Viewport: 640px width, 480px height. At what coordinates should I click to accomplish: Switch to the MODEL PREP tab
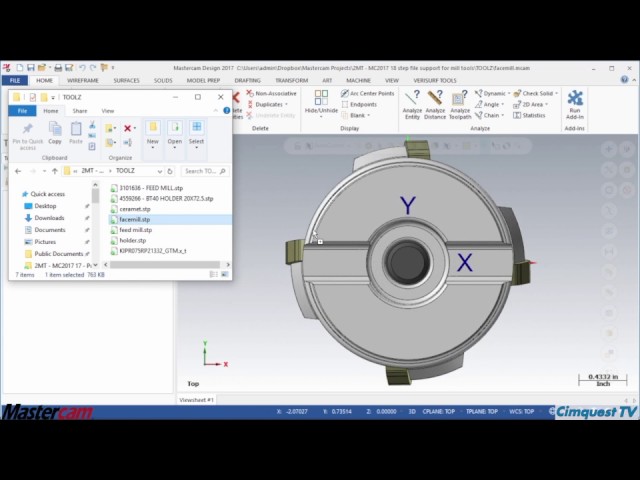click(x=203, y=80)
